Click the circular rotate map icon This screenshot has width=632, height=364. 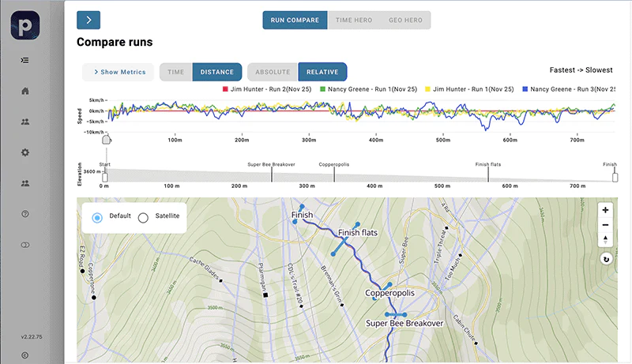click(605, 258)
